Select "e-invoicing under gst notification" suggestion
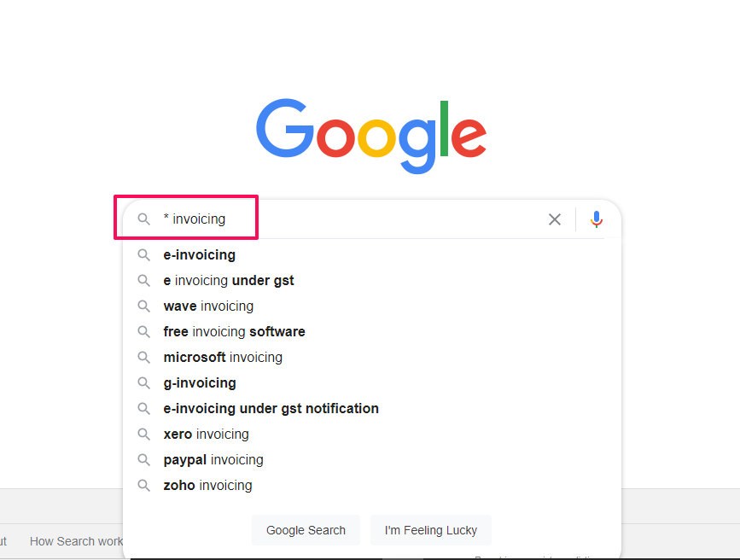Screen dimensions: 740x560 pyautogui.click(x=271, y=409)
